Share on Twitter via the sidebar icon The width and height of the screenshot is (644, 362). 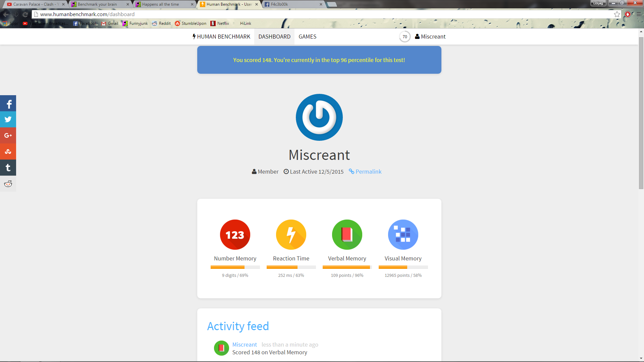(8, 119)
